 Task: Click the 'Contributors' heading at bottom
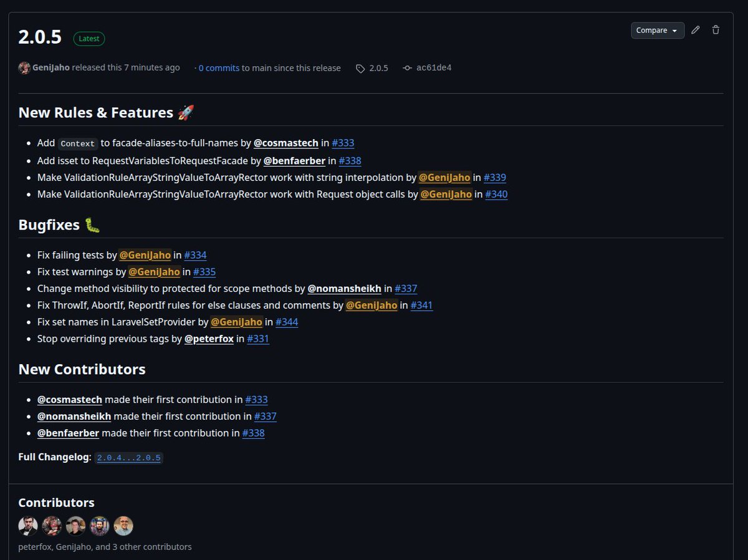tap(56, 503)
